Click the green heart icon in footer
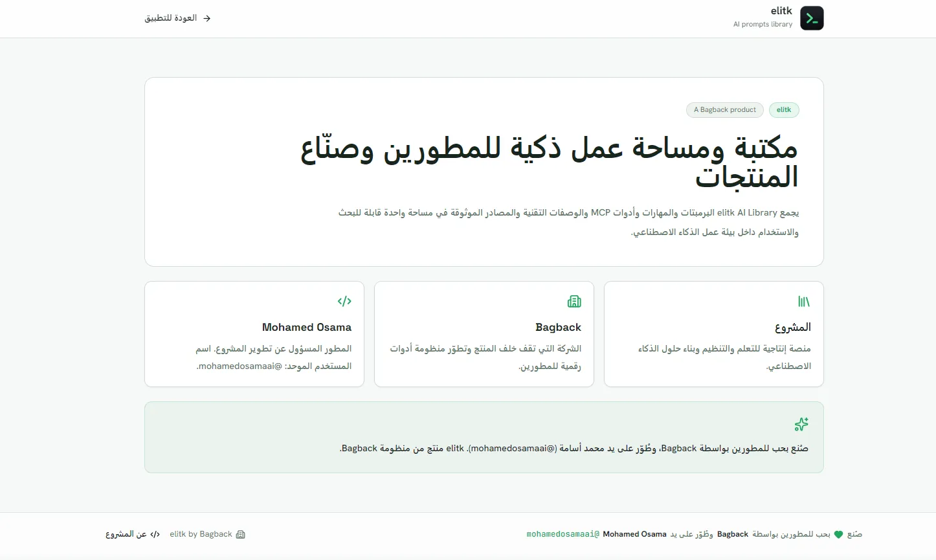 [x=839, y=535]
